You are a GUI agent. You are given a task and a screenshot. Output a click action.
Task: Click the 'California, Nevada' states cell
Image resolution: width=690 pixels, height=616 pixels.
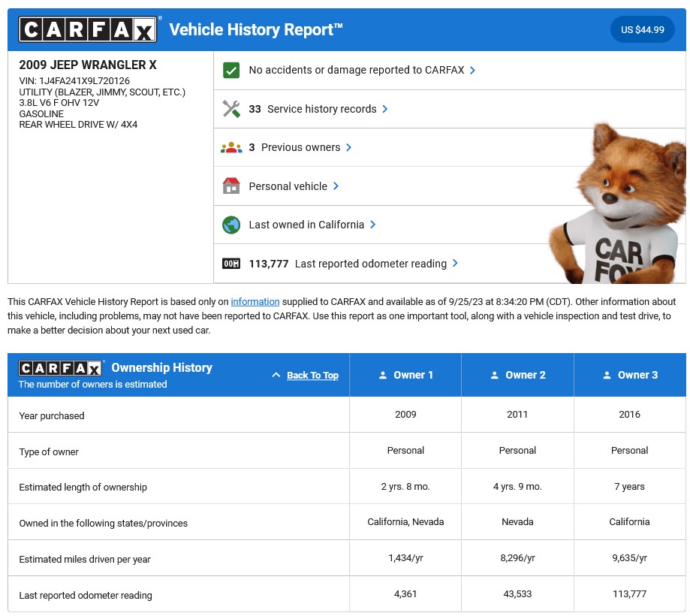(405, 522)
